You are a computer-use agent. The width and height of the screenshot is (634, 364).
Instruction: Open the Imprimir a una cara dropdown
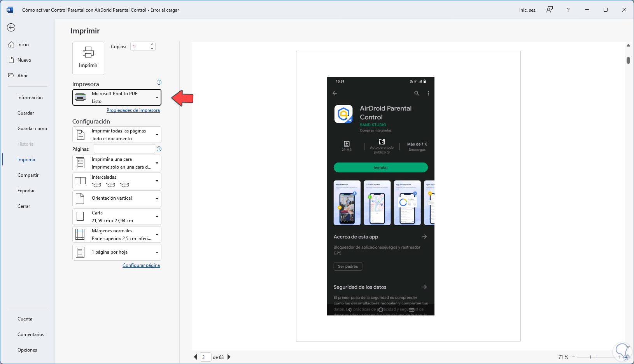click(117, 163)
